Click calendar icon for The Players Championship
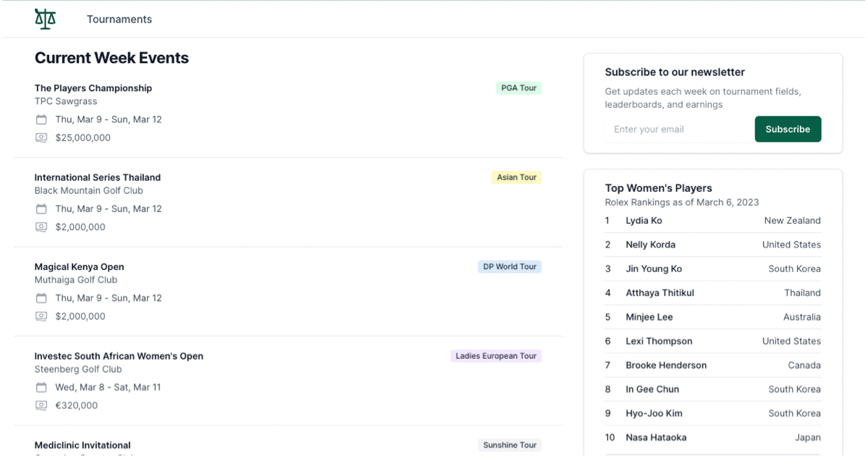This screenshot has height=456, width=868. point(41,119)
